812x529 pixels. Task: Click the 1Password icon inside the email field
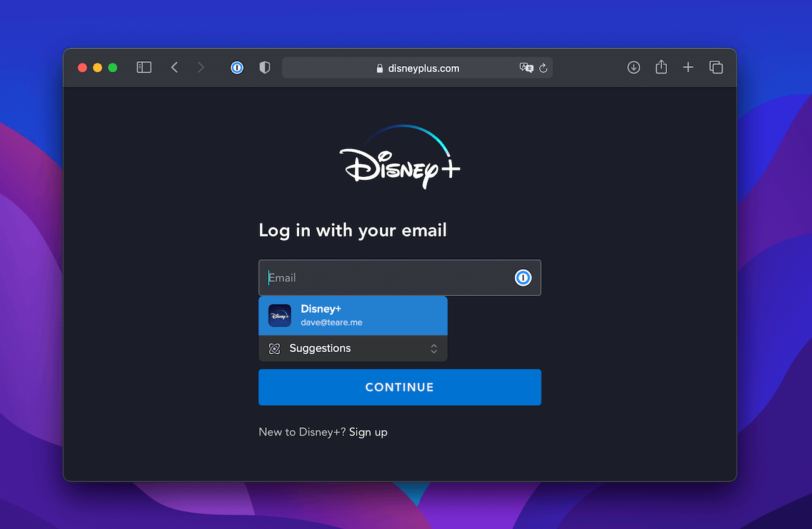(523, 277)
